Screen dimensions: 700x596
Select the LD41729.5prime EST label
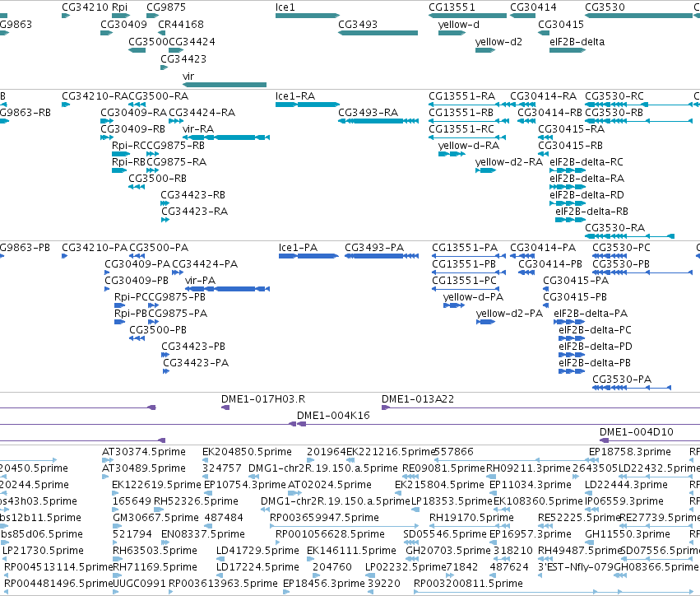click(257, 551)
